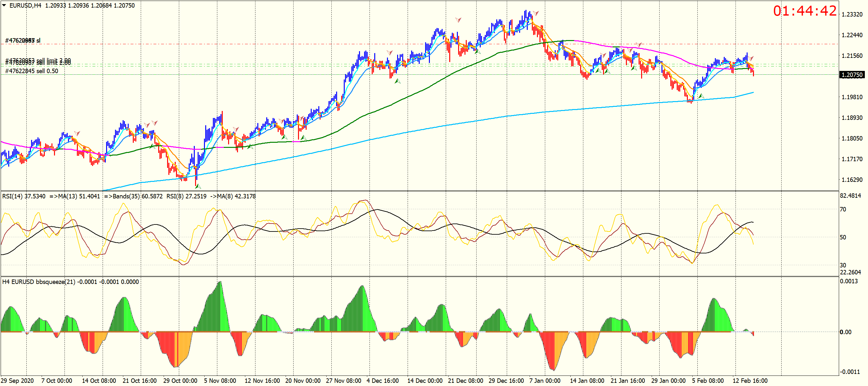Select the #47622845 sell 0.50 order label
The height and width of the screenshot is (386, 868).
[32, 71]
